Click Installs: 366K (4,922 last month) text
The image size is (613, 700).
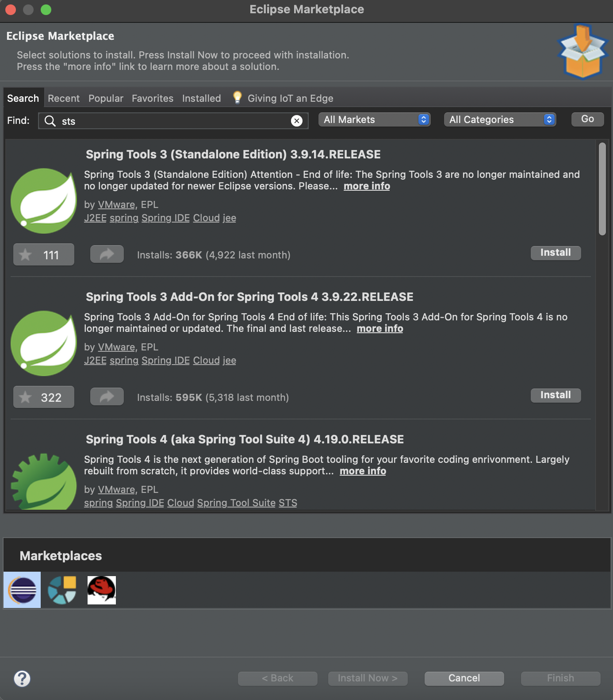point(214,255)
